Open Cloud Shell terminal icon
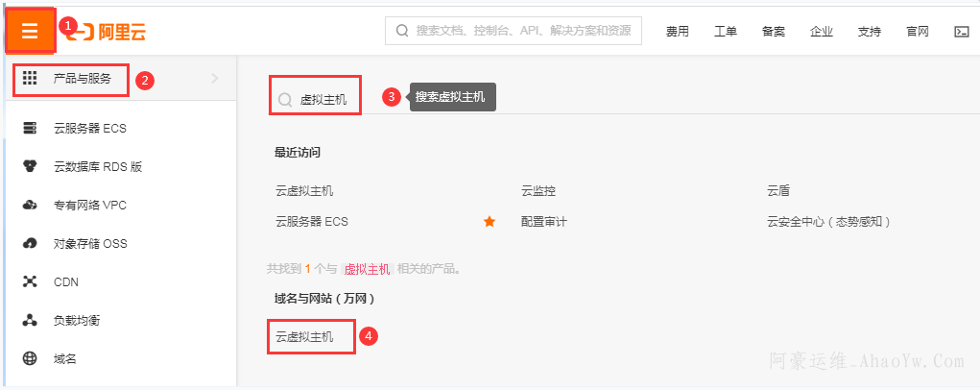This screenshot has height=390, width=980. pyautogui.click(x=961, y=32)
